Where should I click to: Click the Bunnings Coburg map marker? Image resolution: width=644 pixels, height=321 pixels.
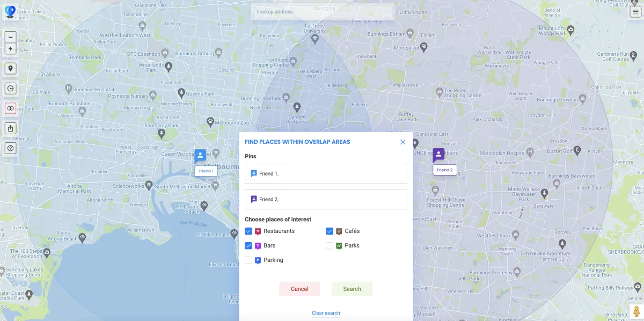[218, 53]
